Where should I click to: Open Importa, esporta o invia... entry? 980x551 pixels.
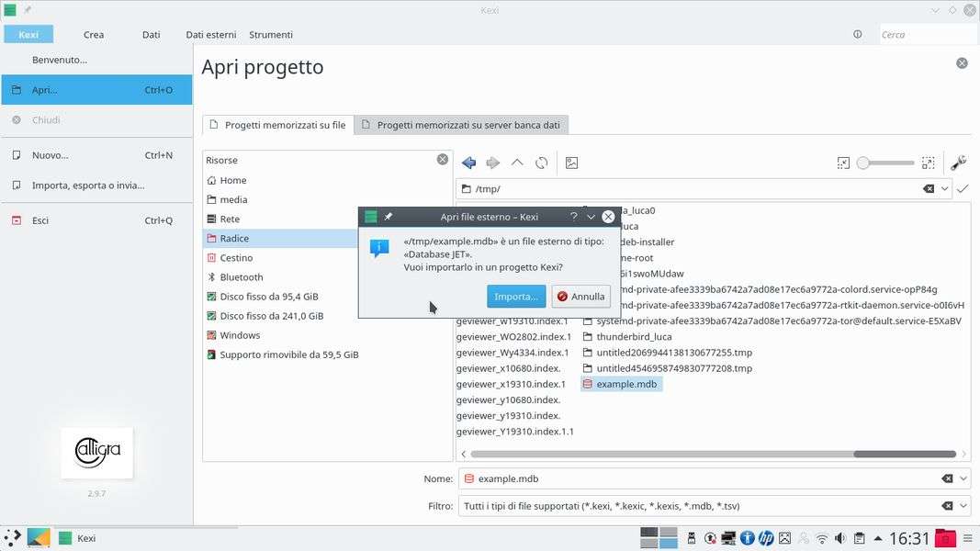point(96,185)
